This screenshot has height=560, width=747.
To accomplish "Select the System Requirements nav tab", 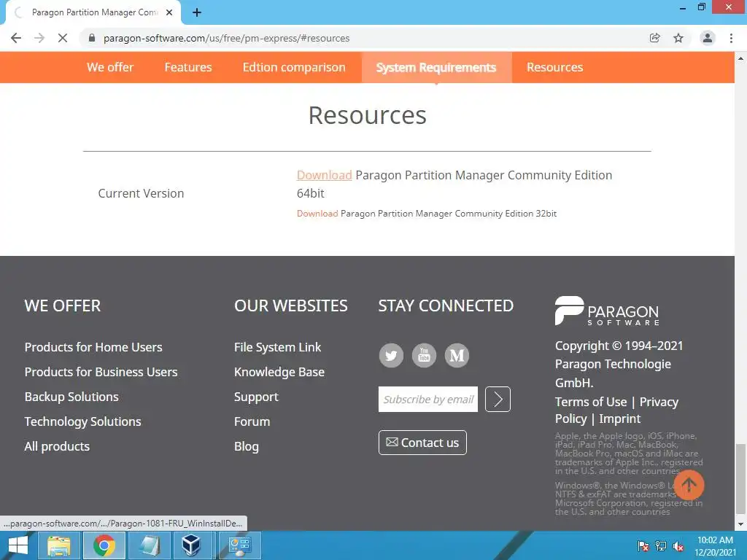I will pyautogui.click(x=436, y=67).
